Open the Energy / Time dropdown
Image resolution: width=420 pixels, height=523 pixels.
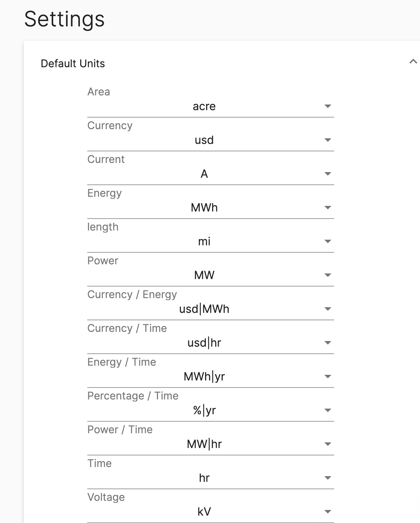point(210,376)
